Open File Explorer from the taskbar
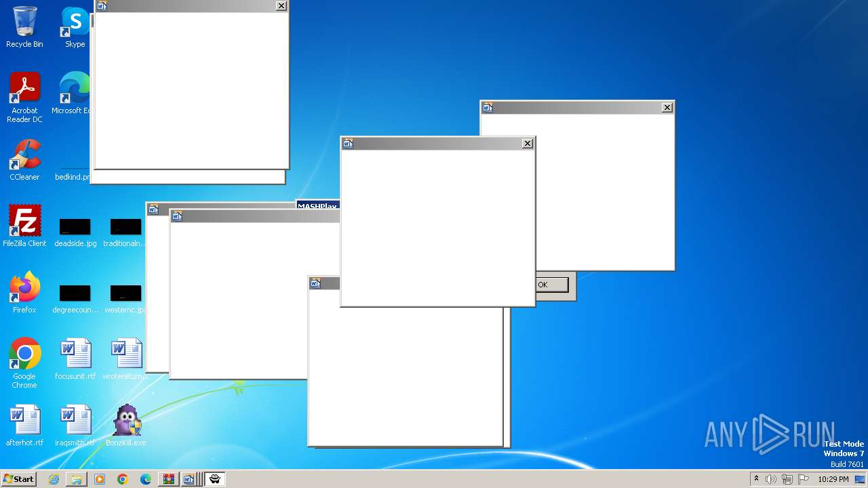This screenshot has height=488, width=868. (x=77, y=479)
